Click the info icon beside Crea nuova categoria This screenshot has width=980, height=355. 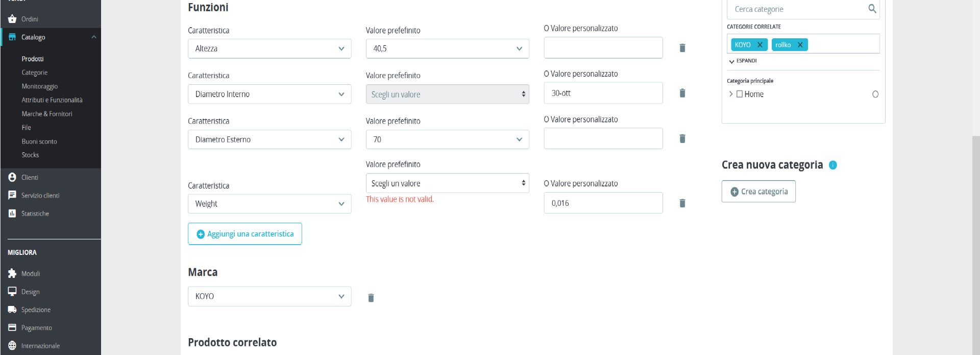[x=833, y=165]
